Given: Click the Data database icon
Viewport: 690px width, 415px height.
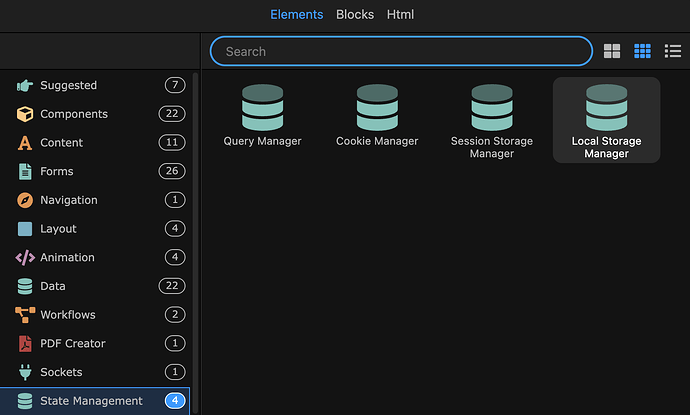Looking at the screenshot, I should tap(25, 286).
